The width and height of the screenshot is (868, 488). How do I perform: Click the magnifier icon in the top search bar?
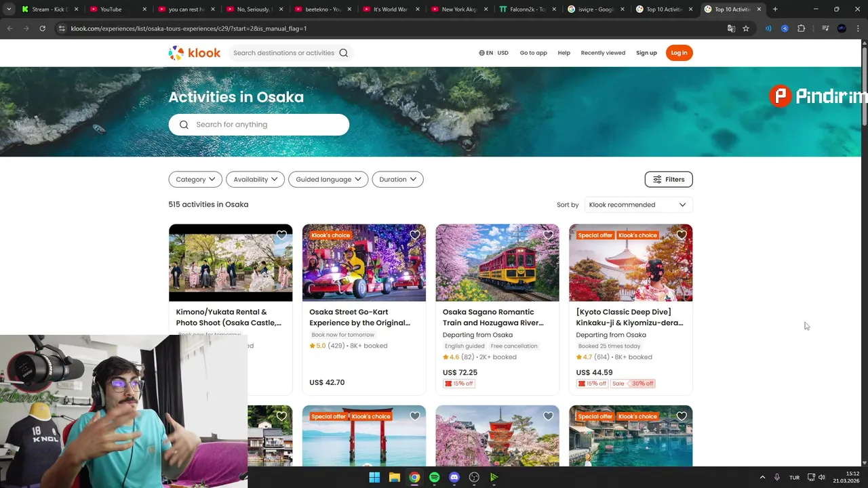coord(344,53)
